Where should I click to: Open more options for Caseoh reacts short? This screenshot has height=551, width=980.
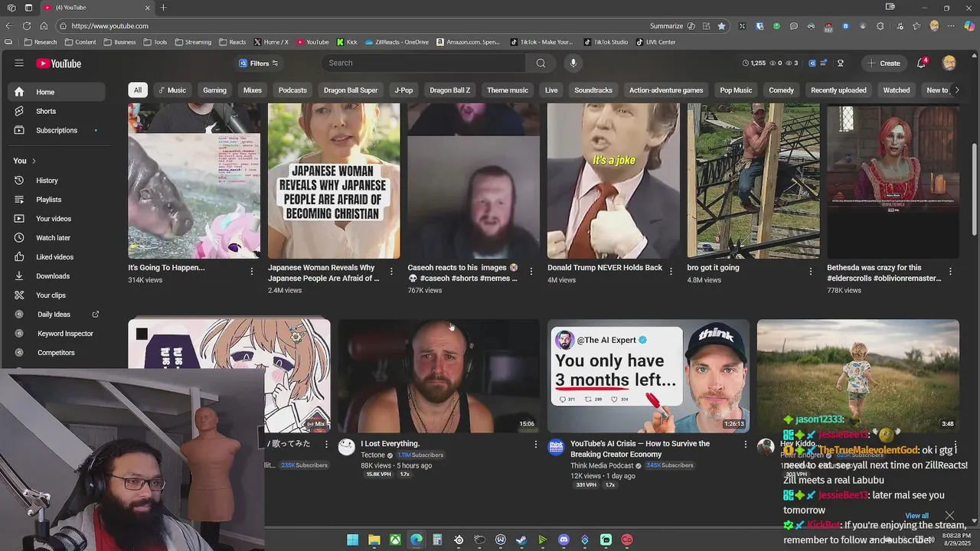point(531,271)
